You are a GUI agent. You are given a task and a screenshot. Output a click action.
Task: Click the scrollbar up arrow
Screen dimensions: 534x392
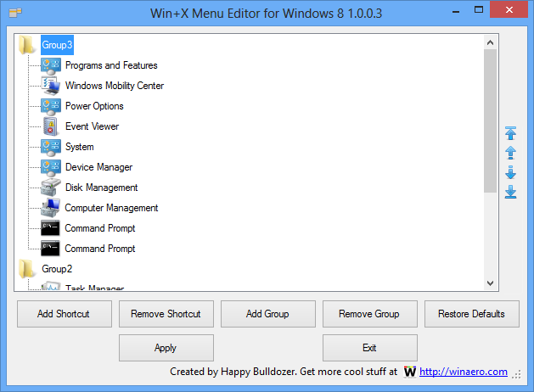(490, 42)
